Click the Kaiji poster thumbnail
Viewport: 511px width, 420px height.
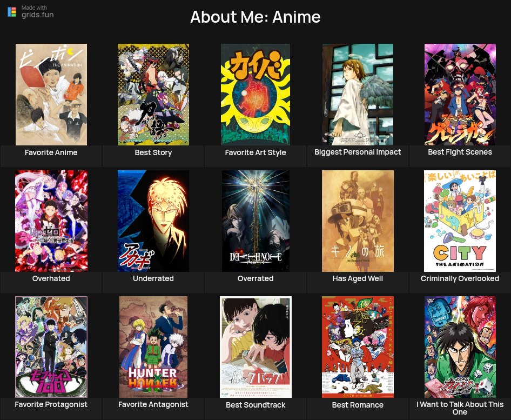(x=460, y=347)
